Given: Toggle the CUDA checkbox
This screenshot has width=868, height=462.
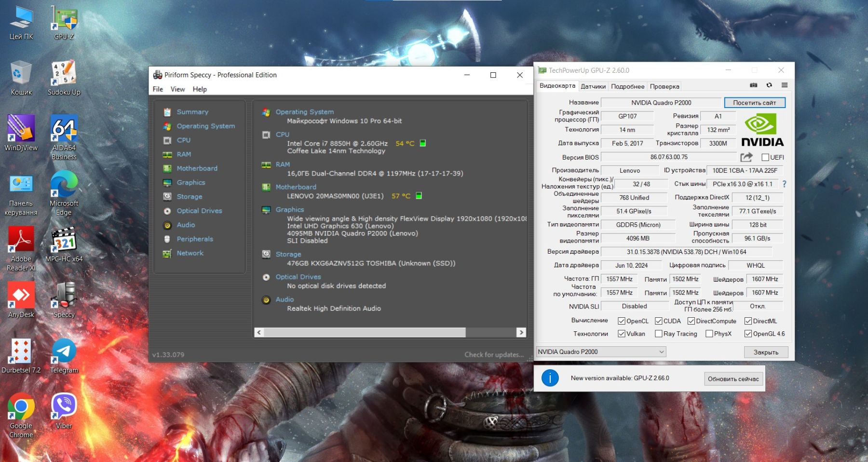Looking at the screenshot, I should click(x=659, y=321).
